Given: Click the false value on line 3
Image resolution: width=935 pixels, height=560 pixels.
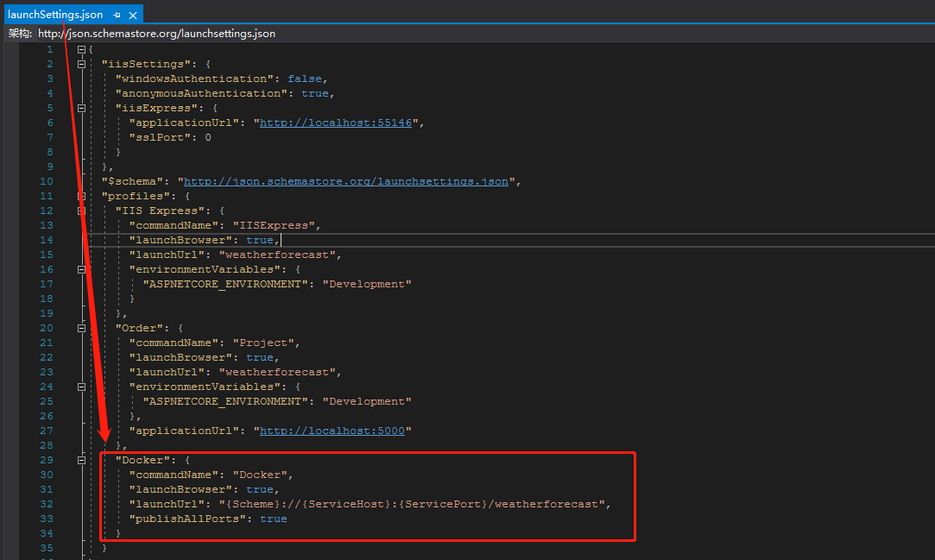Looking at the screenshot, I should (305, 79).
